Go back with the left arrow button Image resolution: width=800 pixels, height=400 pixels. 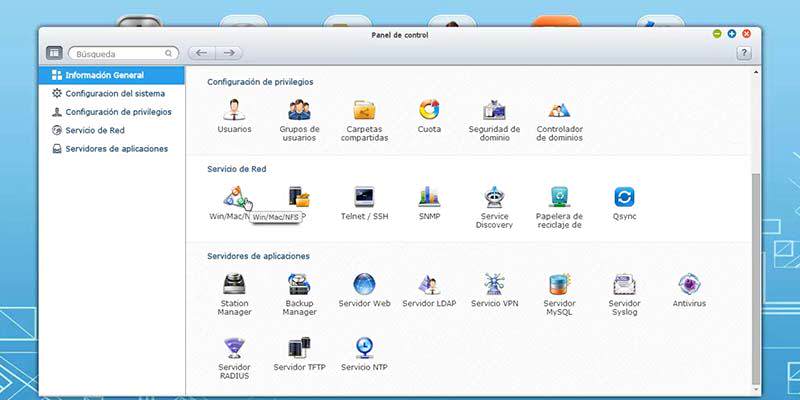point(202,53)
